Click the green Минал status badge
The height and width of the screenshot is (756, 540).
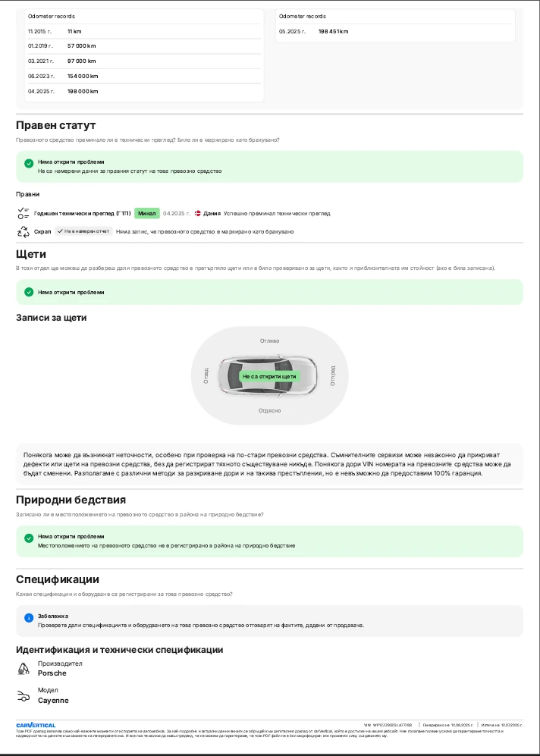[x=146, y=214]
